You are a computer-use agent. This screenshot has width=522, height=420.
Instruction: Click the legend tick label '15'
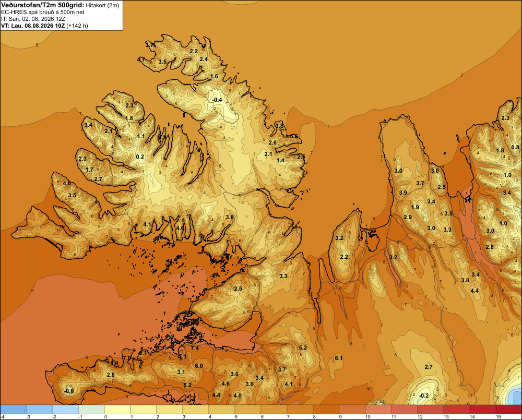click(x=499, y=417)
